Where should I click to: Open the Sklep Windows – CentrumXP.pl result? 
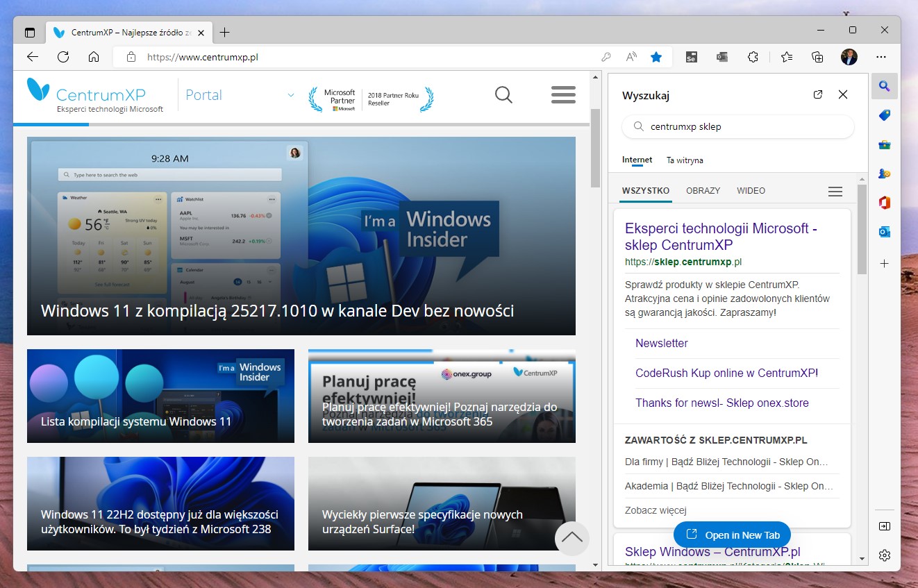point(712,552)
